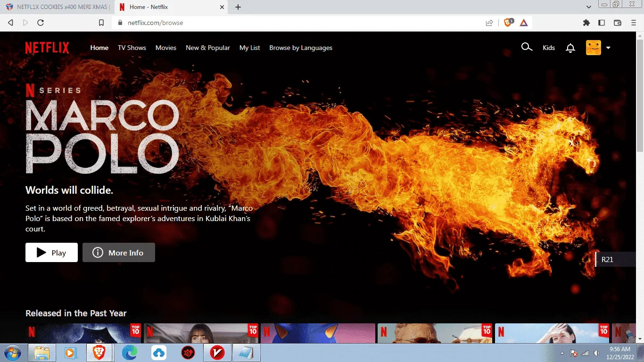Click the taskbar clock showing 9:56 AM

click(x=620, y=353)
